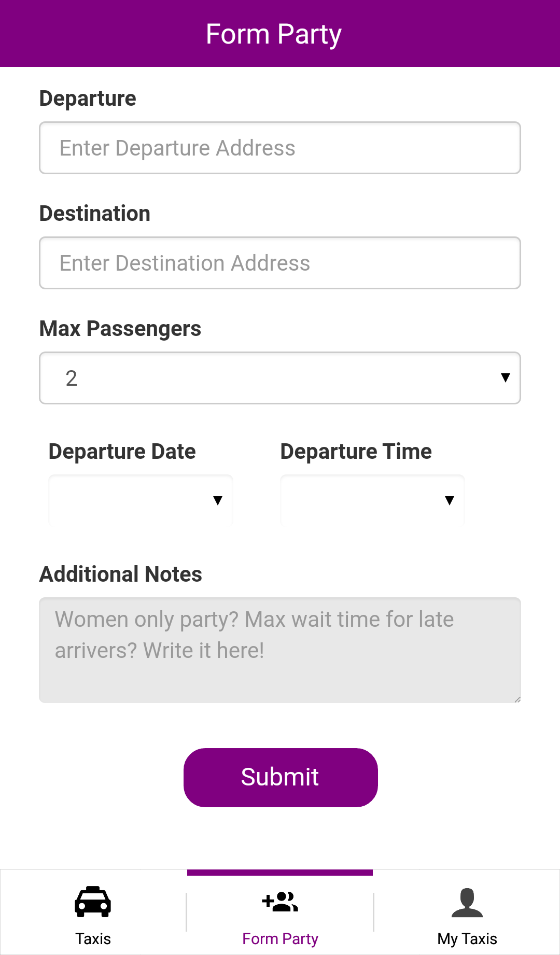Click the Max Passengers dropdown arrow

[506, 377]
